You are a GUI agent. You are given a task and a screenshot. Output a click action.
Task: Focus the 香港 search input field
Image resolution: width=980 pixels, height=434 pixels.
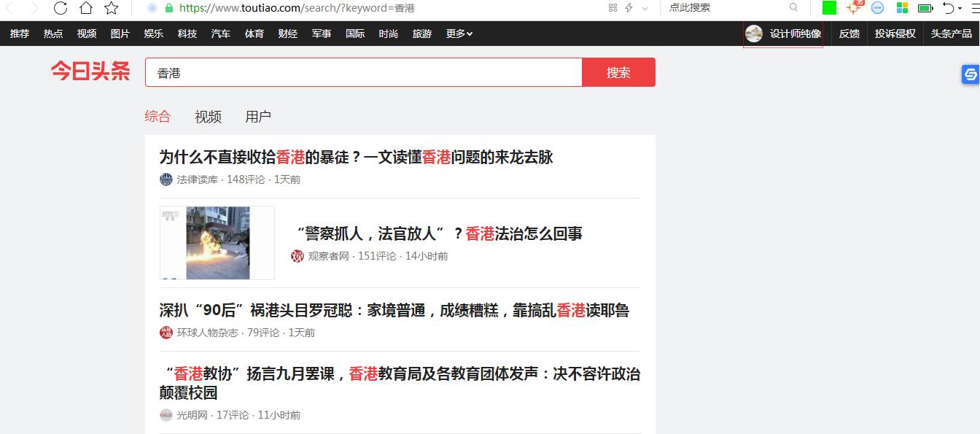(364, 72)
